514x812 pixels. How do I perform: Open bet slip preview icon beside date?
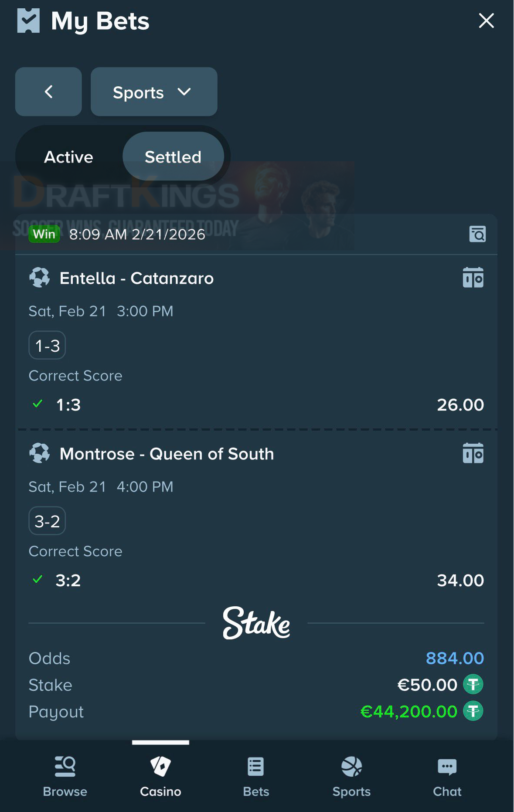click(477, 234)
